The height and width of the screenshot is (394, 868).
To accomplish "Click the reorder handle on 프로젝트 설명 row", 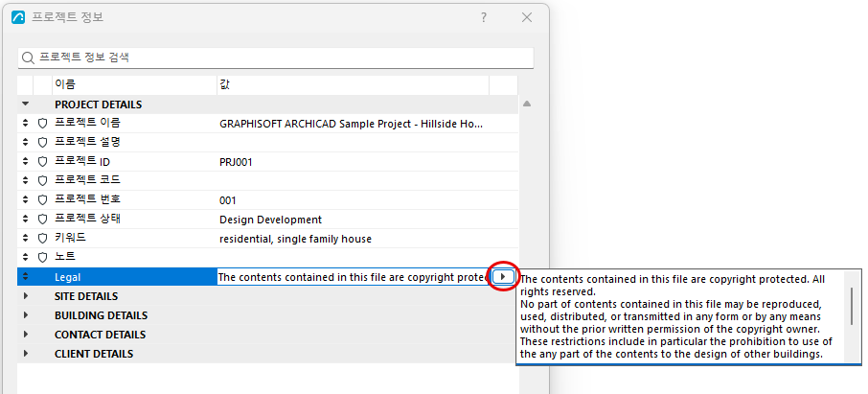I will [25, 143].
